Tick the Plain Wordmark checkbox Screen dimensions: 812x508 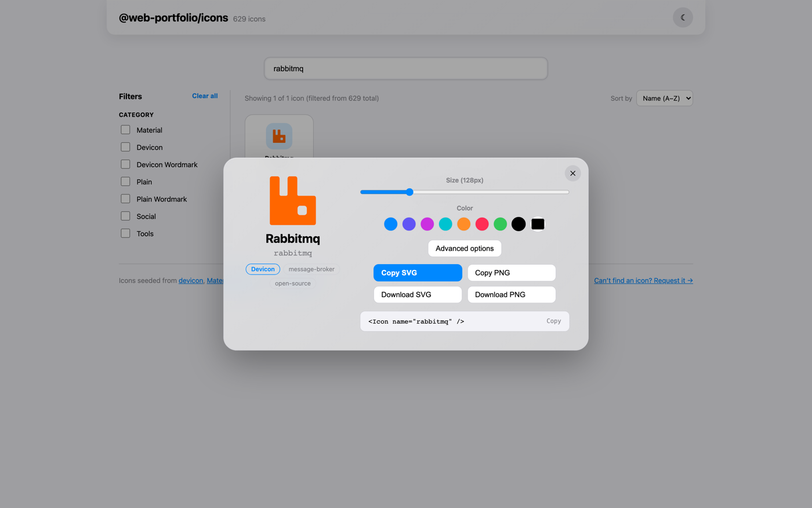125,199
